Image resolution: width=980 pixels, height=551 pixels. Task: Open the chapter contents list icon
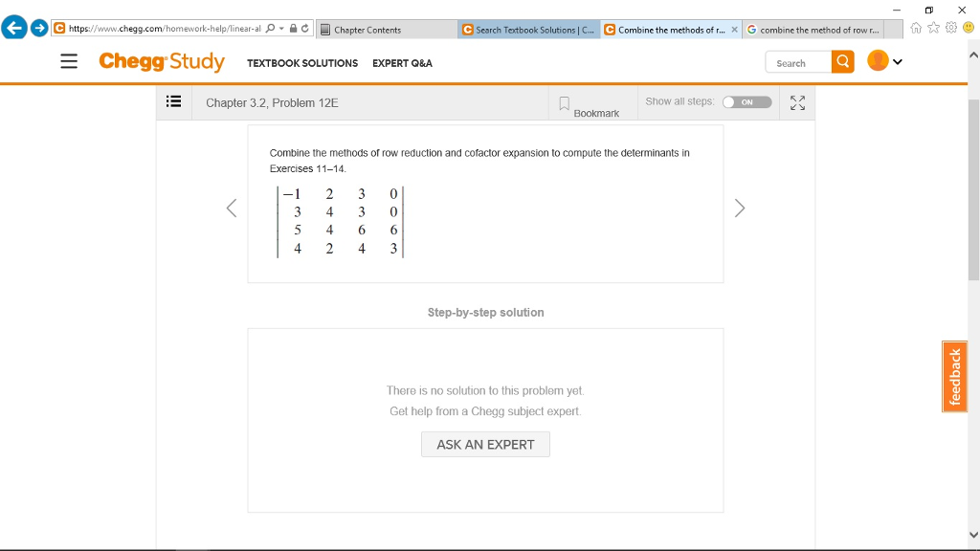(x=173, y=102)
